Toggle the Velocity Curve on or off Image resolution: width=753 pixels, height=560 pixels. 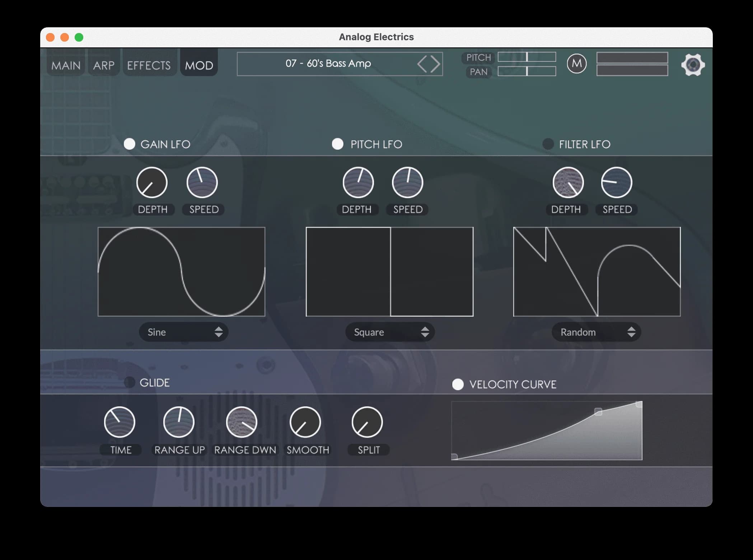point(458,384)
